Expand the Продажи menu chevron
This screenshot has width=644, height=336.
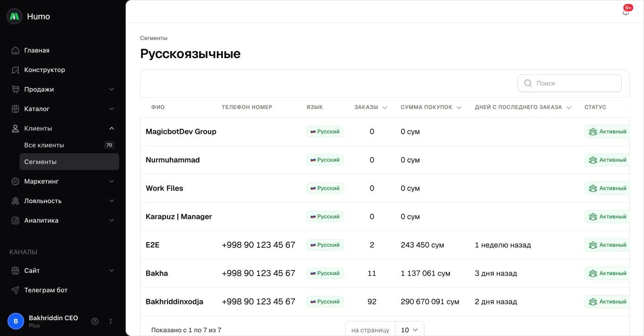(112, 89)
